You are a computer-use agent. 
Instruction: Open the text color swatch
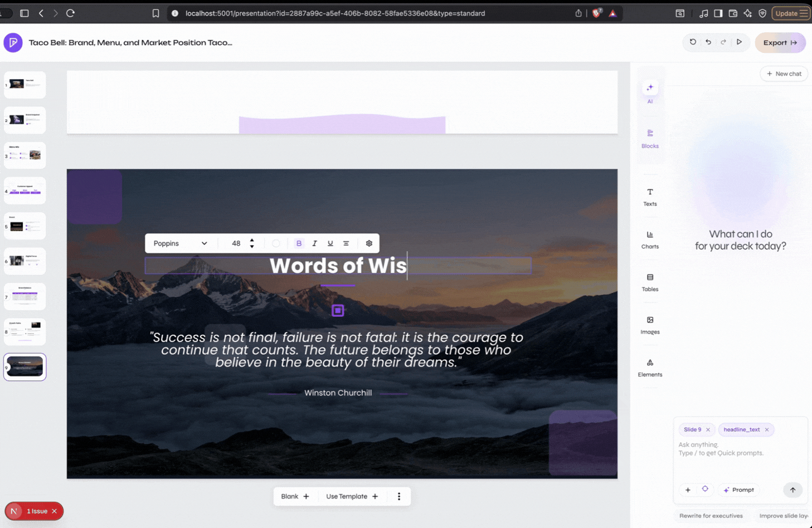[x=276, y=243]
